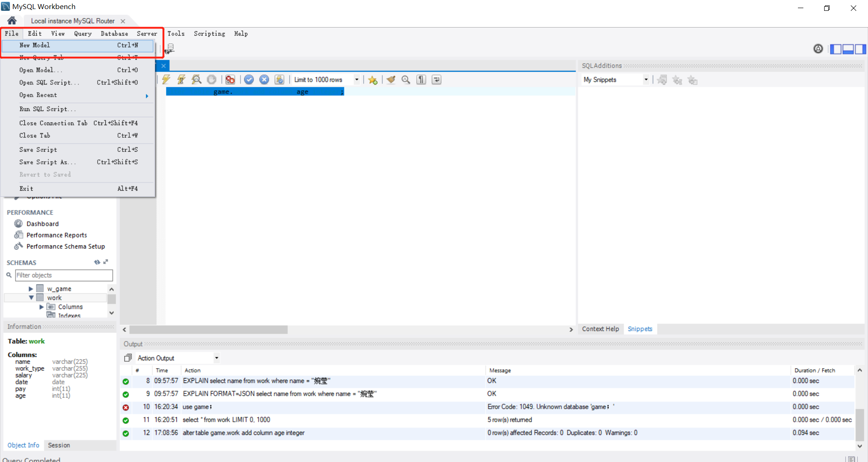Go to the Workbench home screen icon
The height and width of the screenshot is (462, 868).
[x=12, y=20]
